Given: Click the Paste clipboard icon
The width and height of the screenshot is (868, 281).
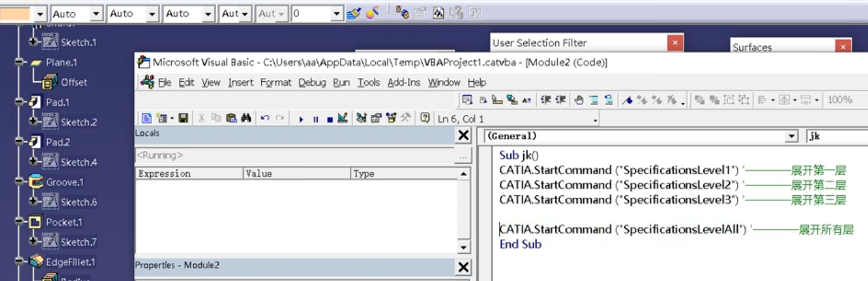Looking at the screenshot, I should pos(231,118).
